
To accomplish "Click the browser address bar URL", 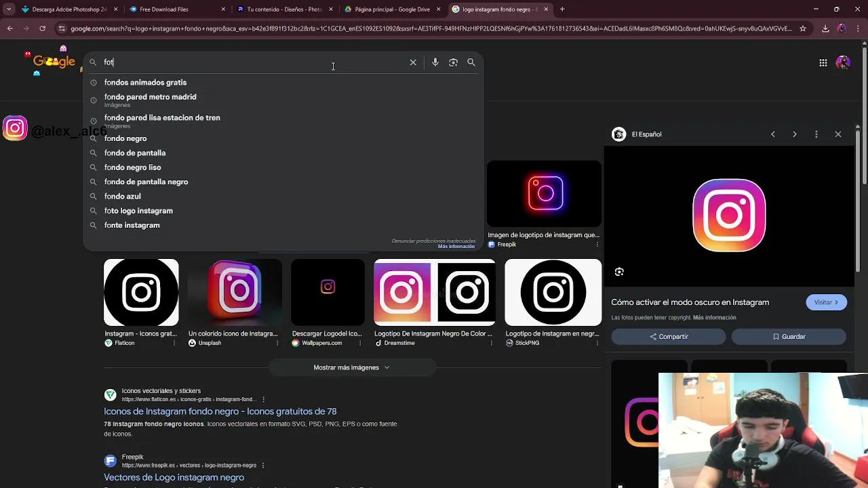I will tap(431, 28).
